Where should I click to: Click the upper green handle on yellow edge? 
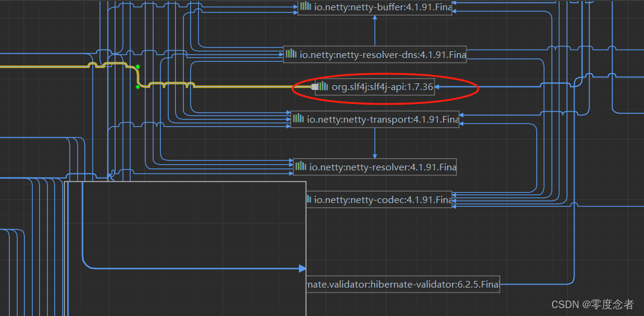[x=138, y=66]
